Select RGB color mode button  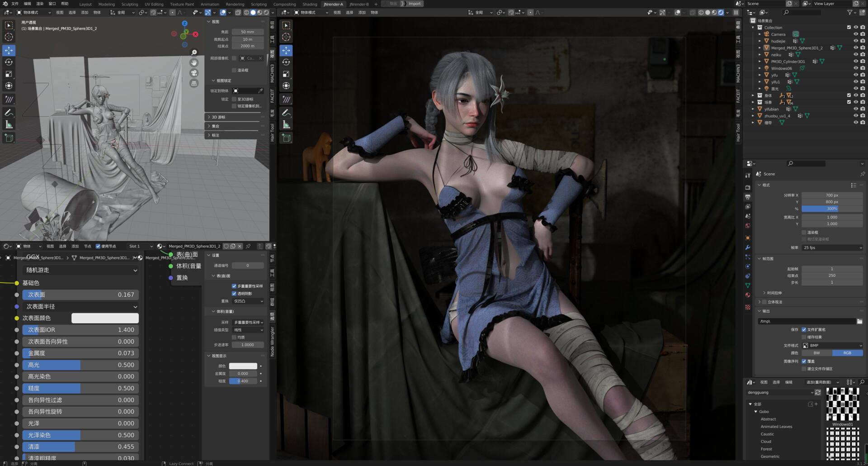coord(847,353)
